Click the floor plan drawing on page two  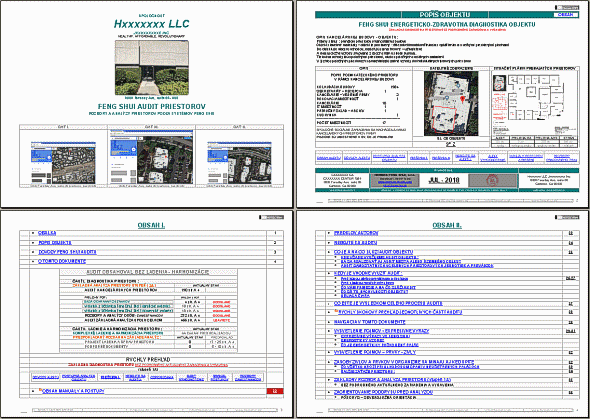535,97
